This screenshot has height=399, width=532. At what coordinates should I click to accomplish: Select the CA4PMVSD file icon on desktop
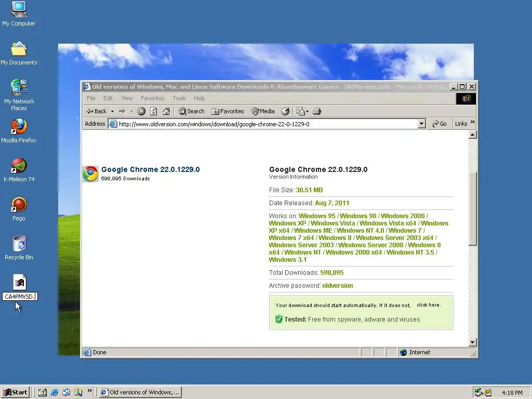tap(20, 282)
